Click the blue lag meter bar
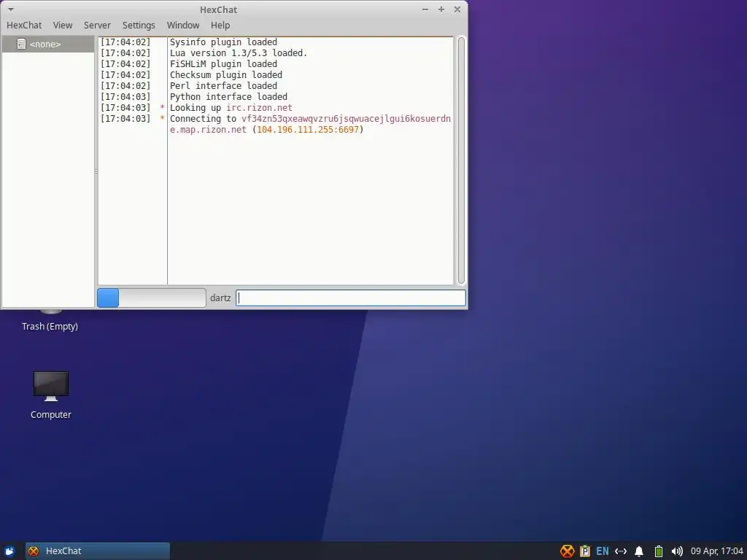The image size is (747, 560). tap(108, 298)
